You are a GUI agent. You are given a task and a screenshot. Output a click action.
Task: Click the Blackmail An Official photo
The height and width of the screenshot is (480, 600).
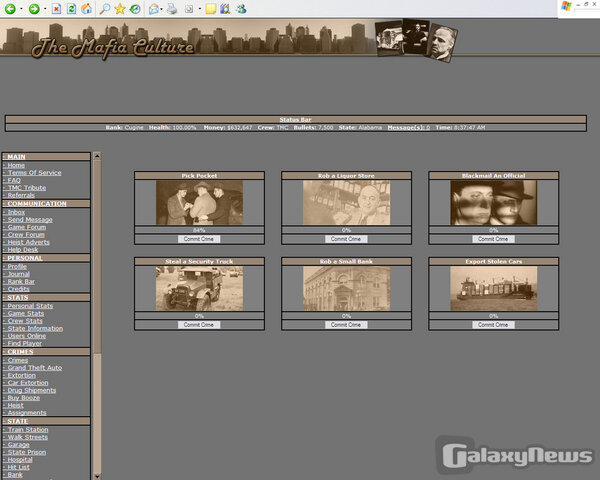(x=494, y=202)
